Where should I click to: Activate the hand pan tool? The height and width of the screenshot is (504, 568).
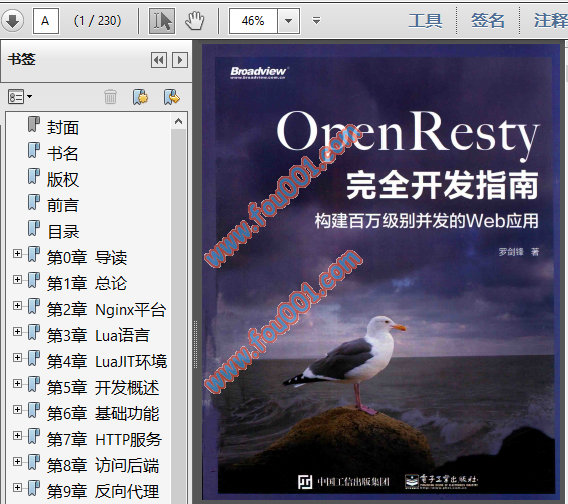195,21
